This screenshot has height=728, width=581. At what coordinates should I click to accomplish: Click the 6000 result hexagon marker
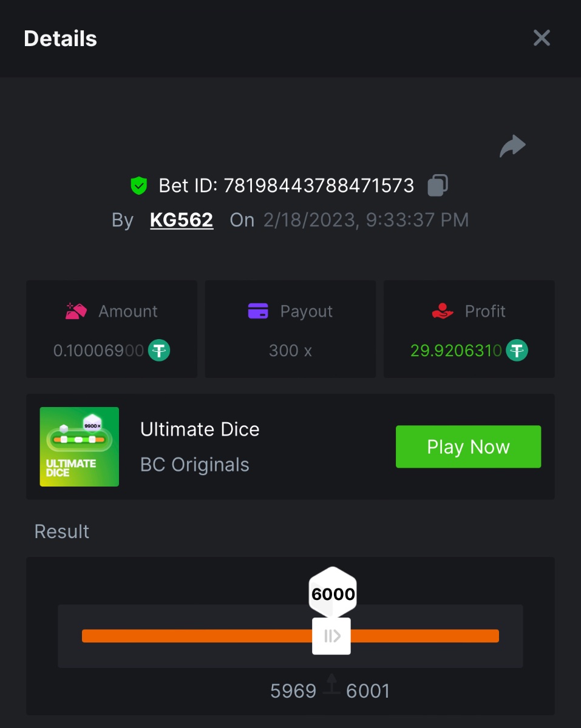pos(333,594)
